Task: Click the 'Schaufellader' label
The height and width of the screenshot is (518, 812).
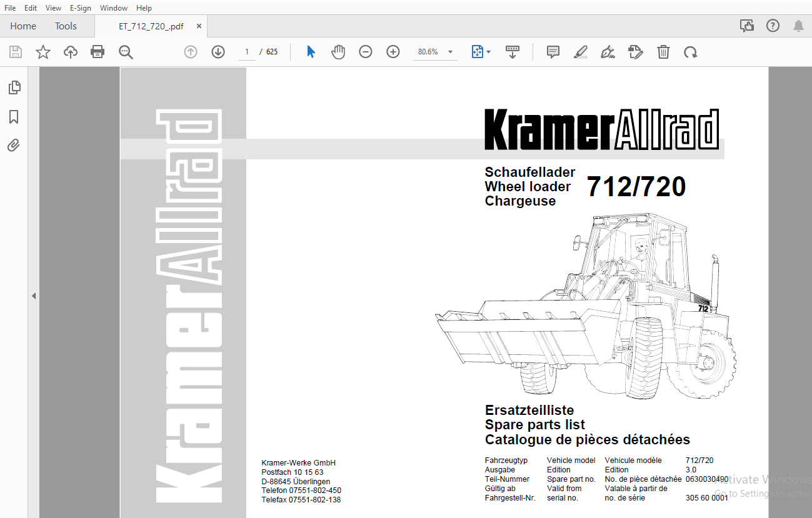Action: pos(530,172)
